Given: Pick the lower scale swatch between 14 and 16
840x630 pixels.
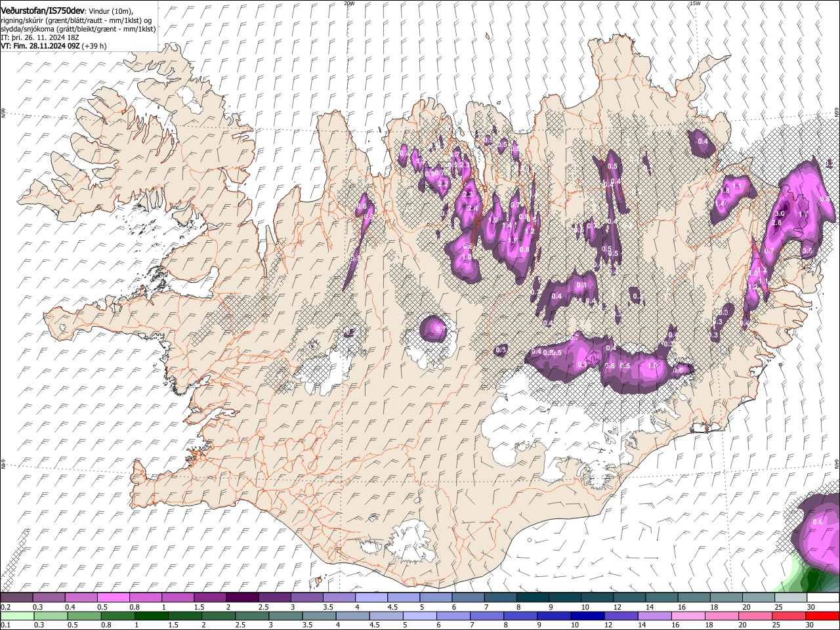Looking at the screenshot, I should [654, 616].
